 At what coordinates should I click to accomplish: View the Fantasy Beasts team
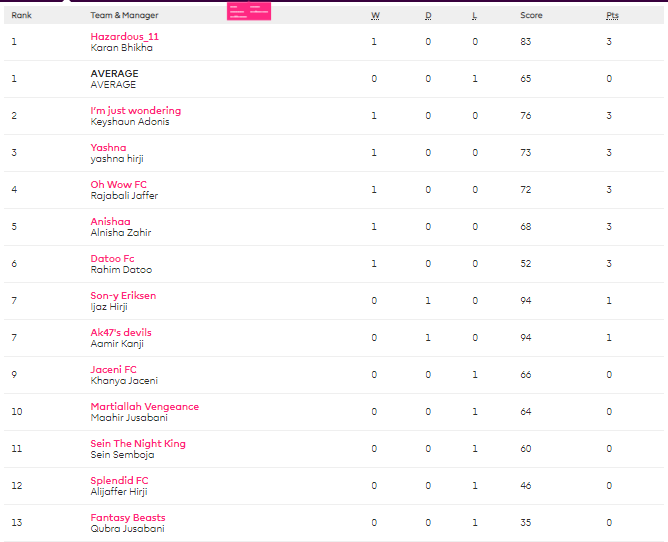point(128,517)
